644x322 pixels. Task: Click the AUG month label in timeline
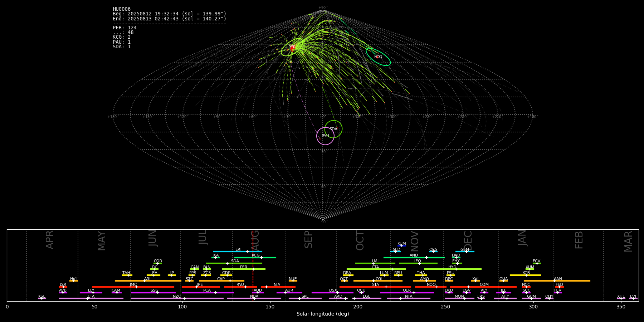[x=255, y=240]
